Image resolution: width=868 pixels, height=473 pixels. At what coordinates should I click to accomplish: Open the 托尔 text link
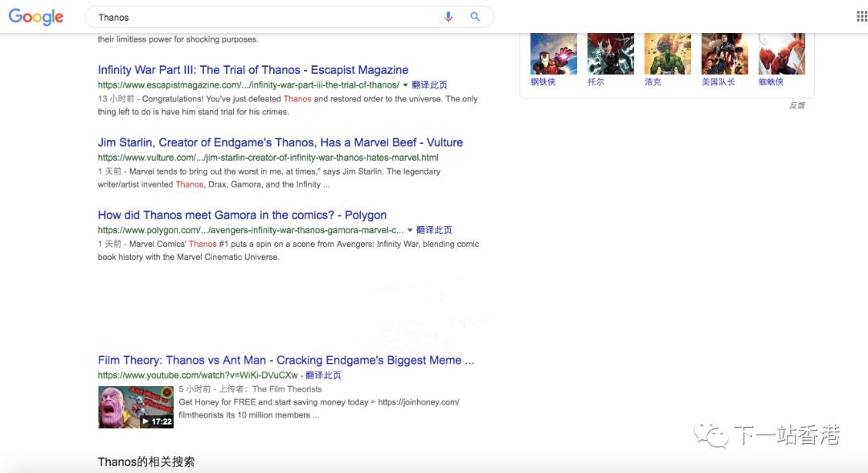(596, 82)
